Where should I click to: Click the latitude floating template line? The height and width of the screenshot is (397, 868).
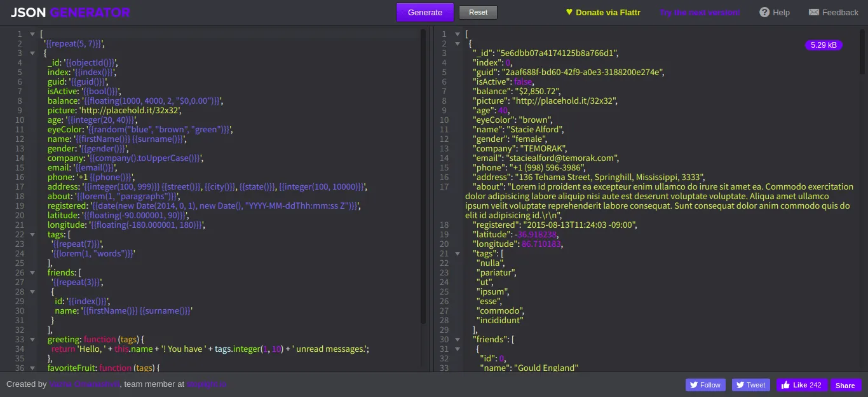coord(118,216)
